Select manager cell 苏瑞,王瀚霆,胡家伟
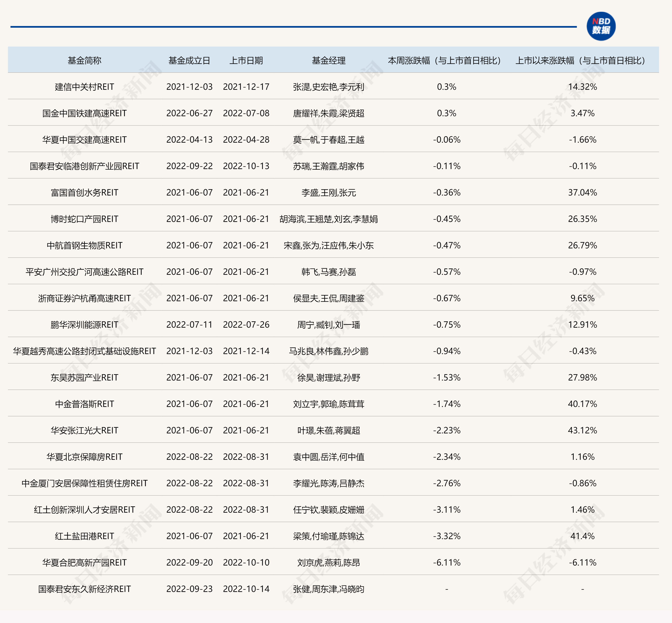 pos(329,166)
